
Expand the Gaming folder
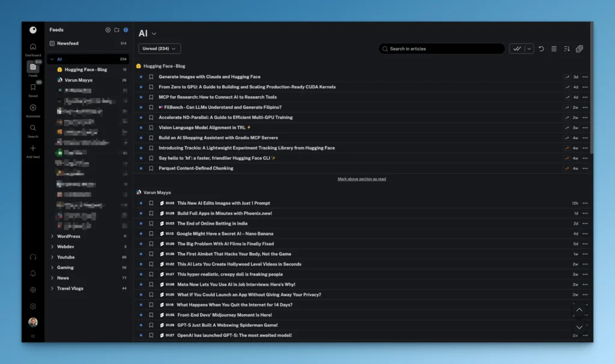point(52,267)
